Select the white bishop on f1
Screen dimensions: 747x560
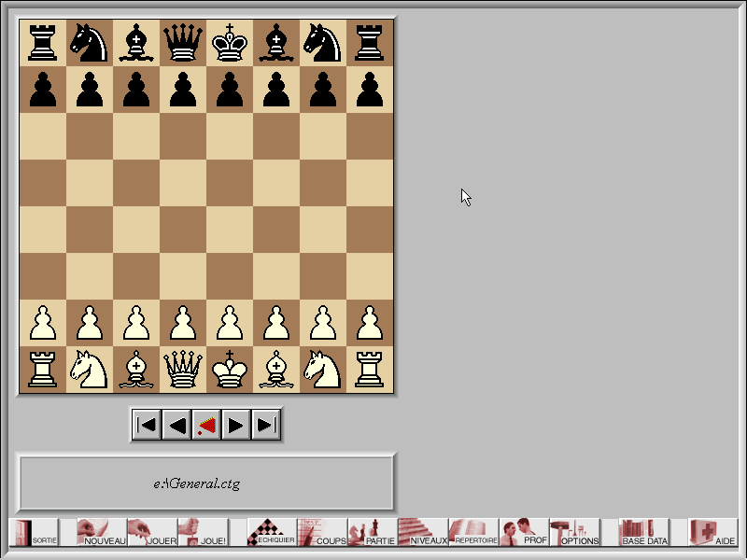276,370
